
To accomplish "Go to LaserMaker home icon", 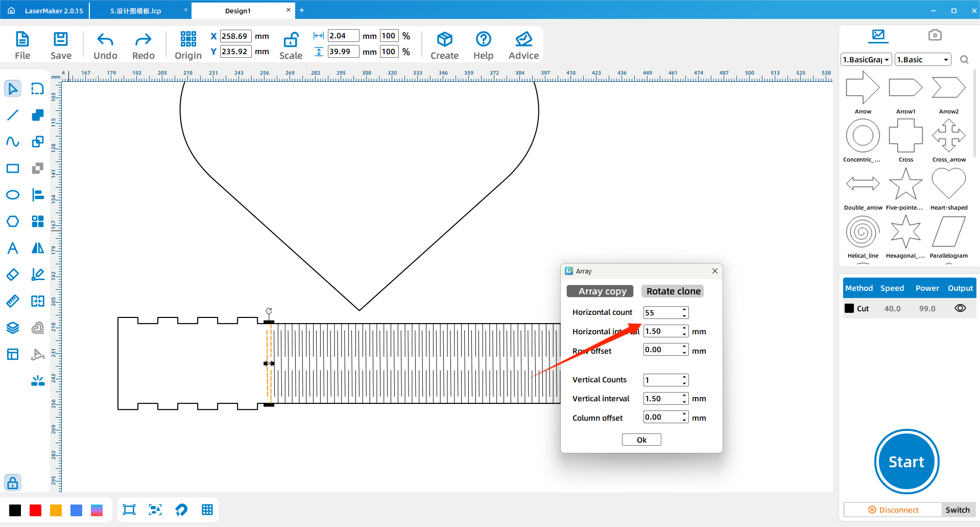I will 11,10.
